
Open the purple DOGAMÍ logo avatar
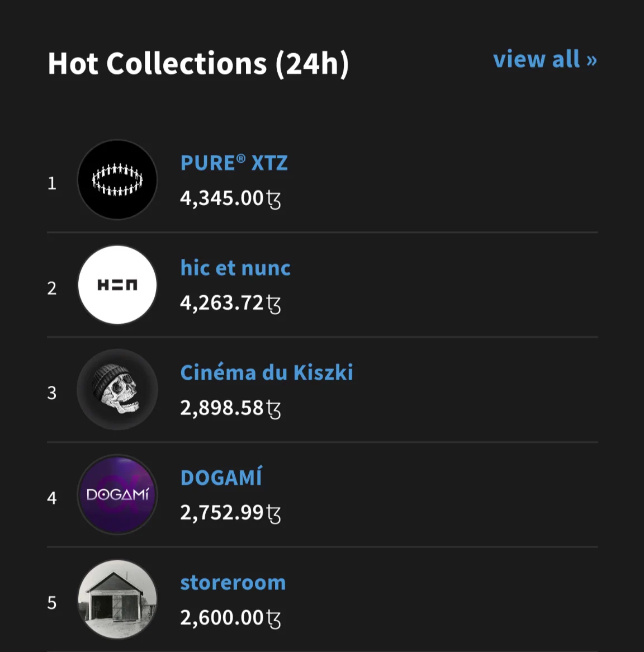117,494
